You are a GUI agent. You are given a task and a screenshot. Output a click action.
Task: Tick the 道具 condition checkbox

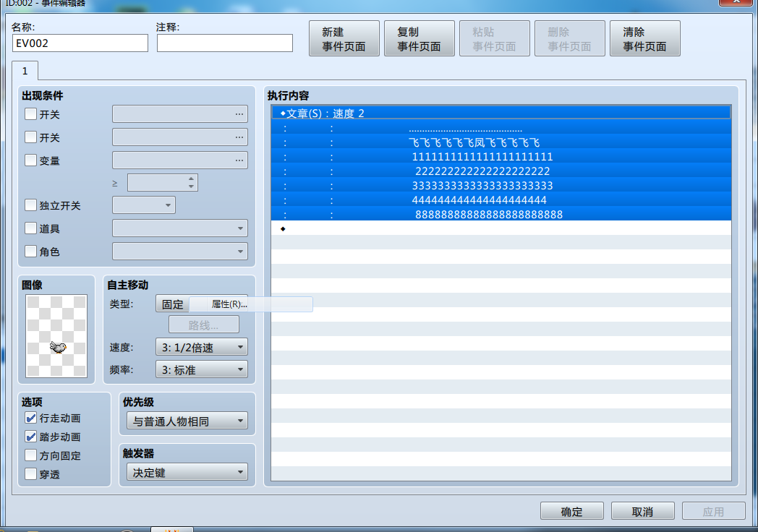(x=30, y=228)
